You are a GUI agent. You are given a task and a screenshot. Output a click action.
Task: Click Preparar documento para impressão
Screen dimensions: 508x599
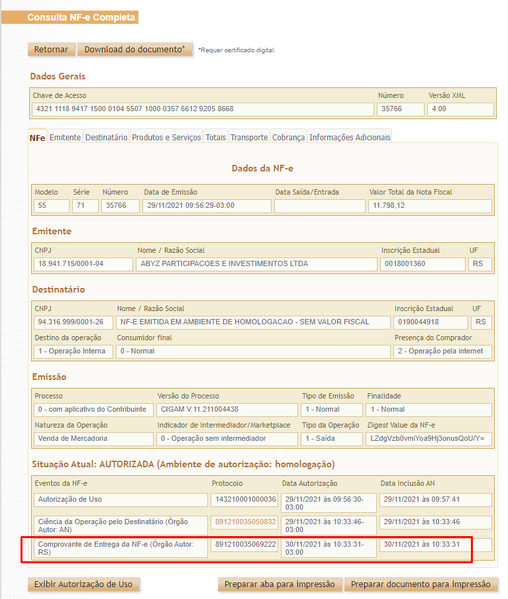(421, 584)
